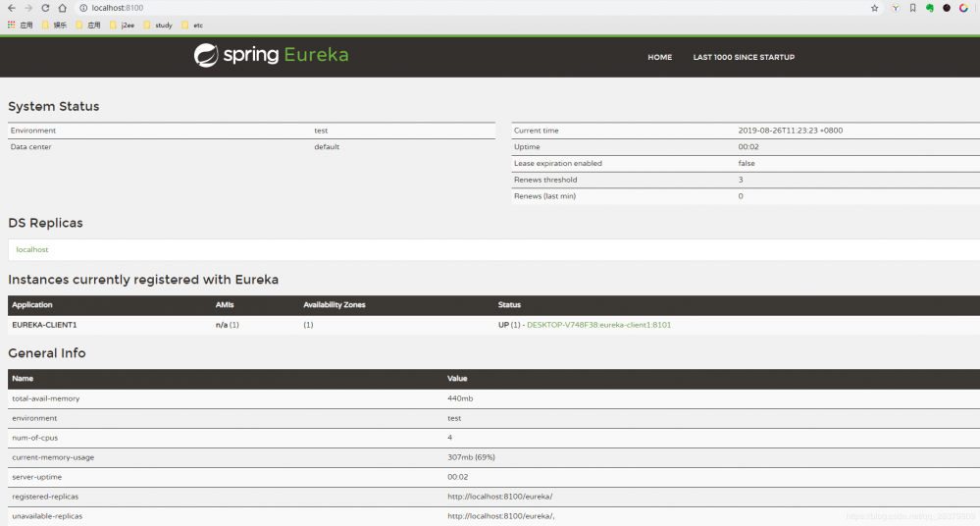Click the Status column header
This screenshot has height=526, width=980.
(509, 304)
